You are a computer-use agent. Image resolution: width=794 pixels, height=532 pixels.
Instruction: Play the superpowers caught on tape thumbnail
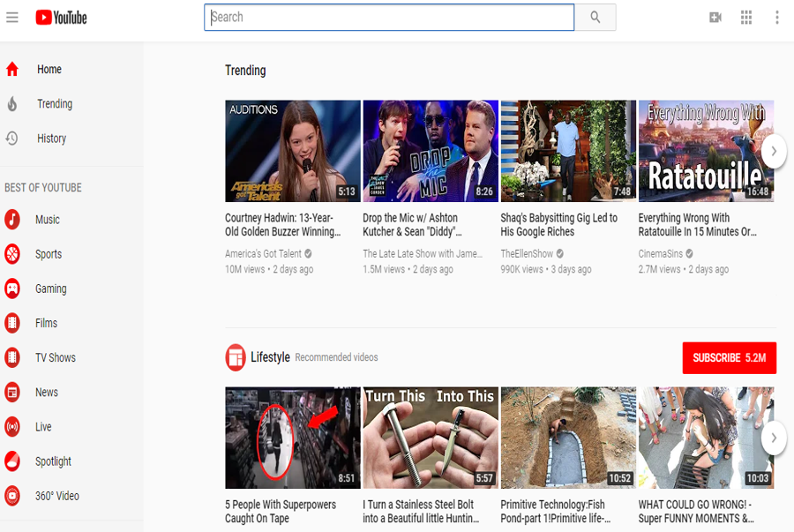pos(293,438)
